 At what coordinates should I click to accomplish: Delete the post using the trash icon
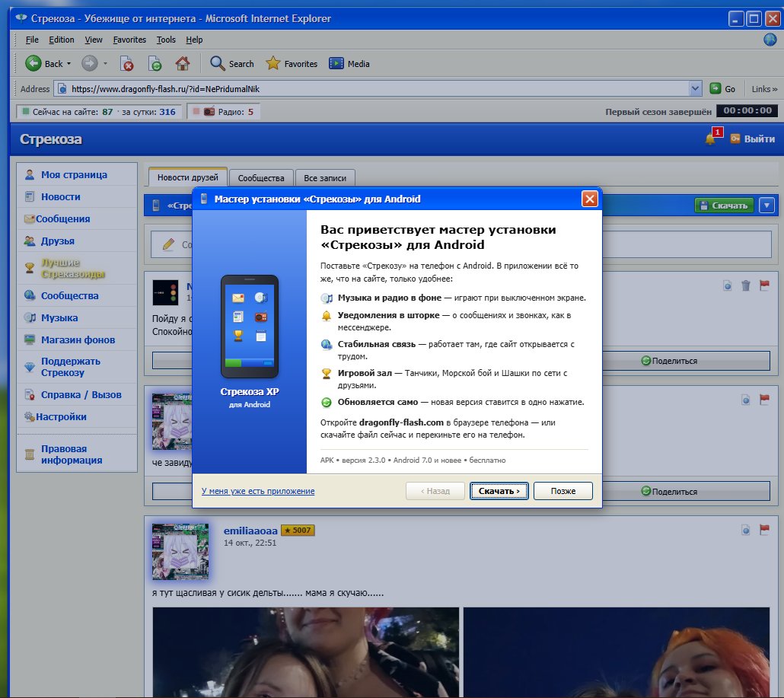coord(745,285)
